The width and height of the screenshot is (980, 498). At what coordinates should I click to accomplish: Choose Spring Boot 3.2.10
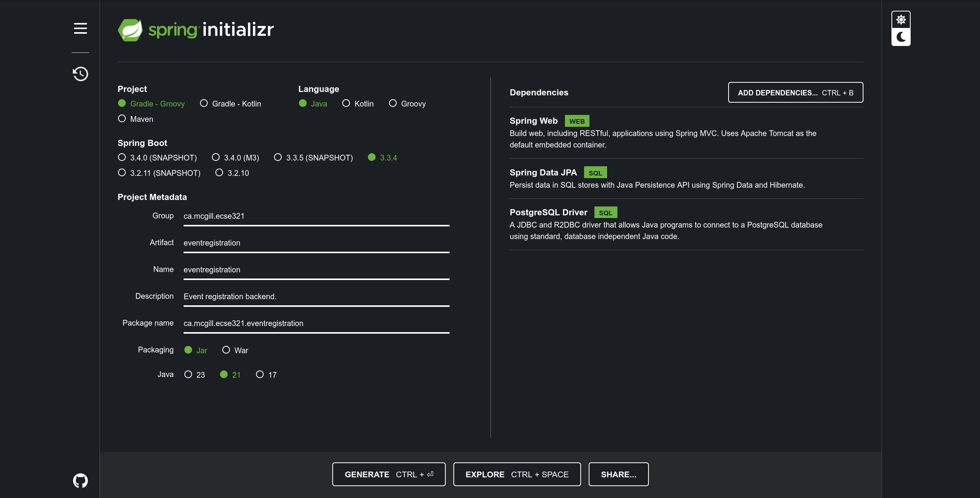click(232, 173)
